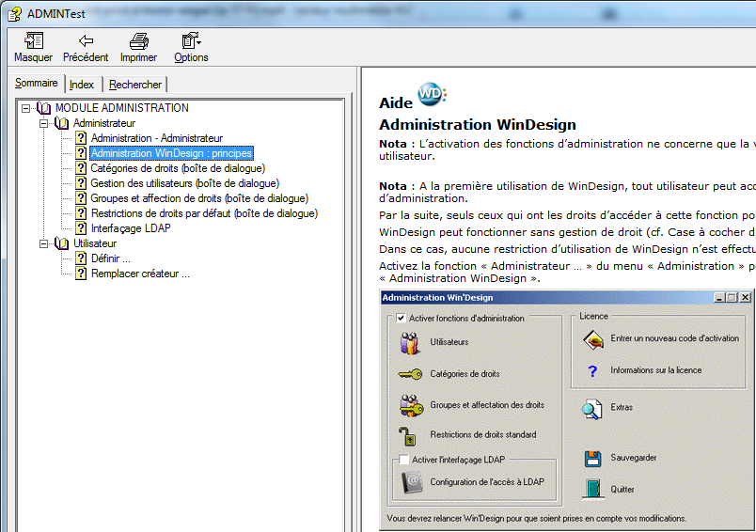Toggle Activer fonctions d'administration checkbox
756x532 pixels.
[402, 318]
